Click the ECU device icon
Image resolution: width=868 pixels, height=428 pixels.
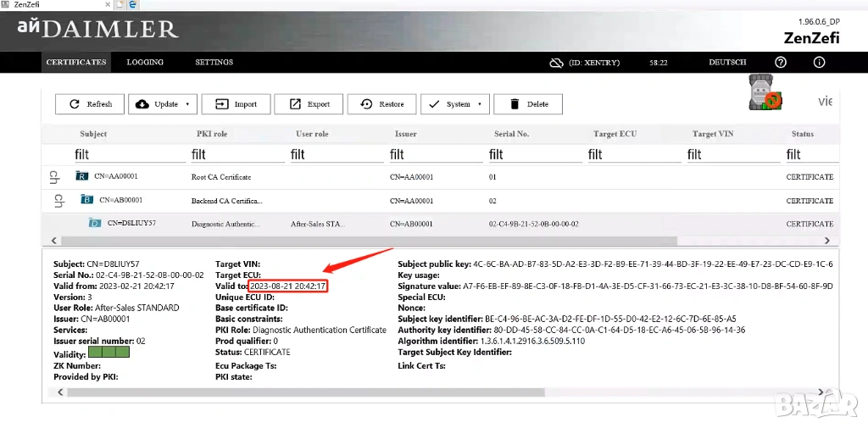click(764, 92)
